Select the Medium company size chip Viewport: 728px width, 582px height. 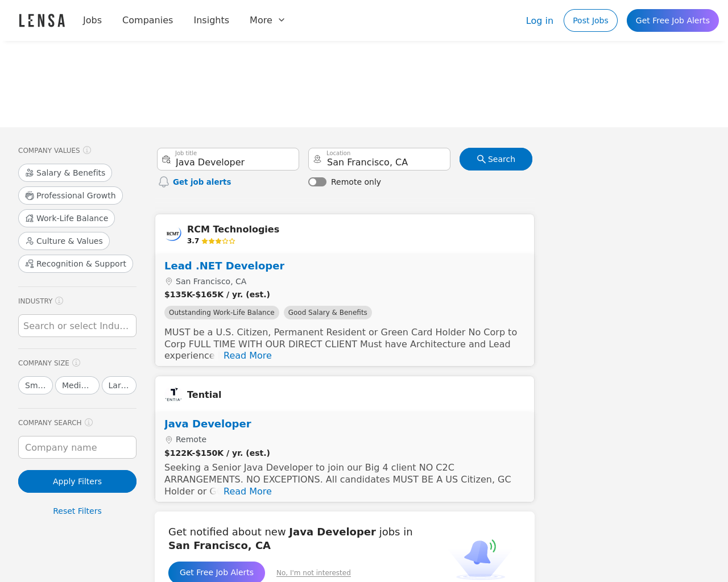coord(77,385)
